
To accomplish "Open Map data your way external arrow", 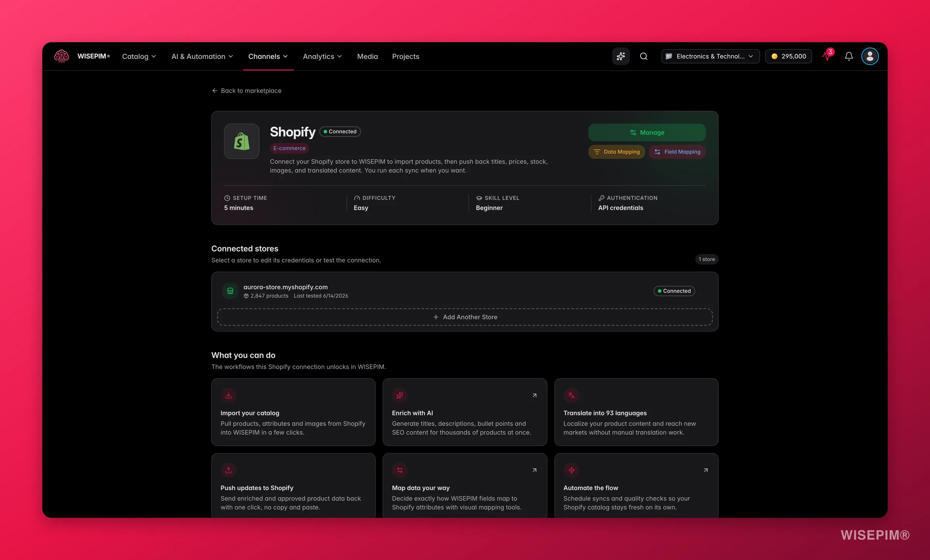I will coord(534,470).
